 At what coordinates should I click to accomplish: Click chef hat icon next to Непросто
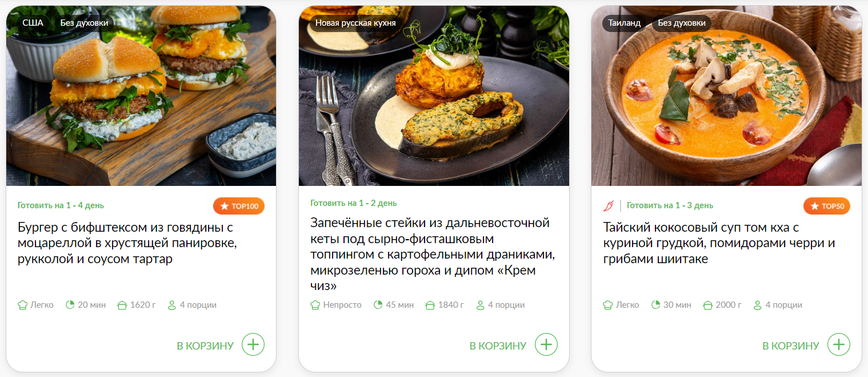[315, 305]
